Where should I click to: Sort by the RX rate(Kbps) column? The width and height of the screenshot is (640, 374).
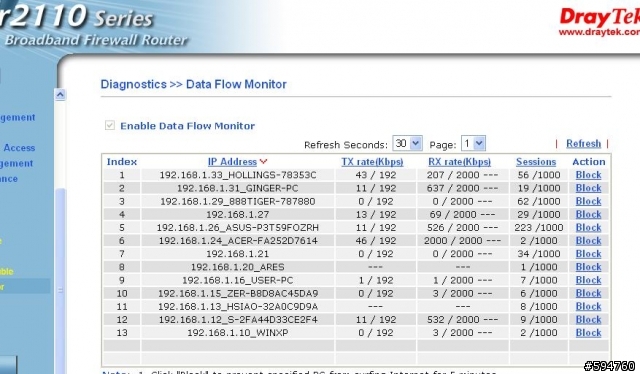pyautogui.click(x=459, y=162)
